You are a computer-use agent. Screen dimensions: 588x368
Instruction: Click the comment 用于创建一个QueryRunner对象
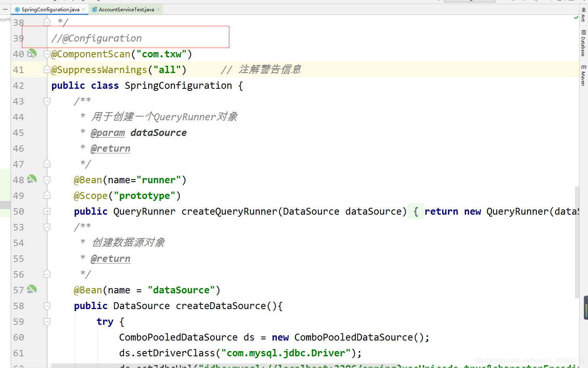[164, 117]
